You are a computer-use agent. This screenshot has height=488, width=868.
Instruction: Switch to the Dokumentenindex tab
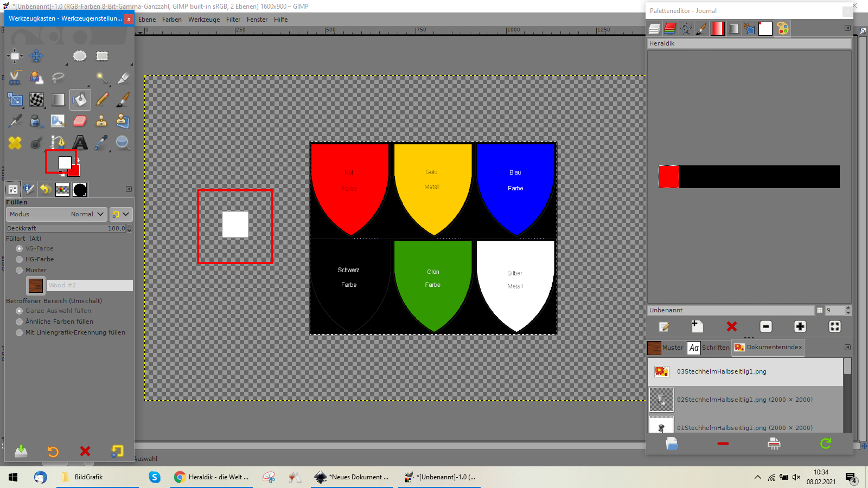[x=768, y=347]
